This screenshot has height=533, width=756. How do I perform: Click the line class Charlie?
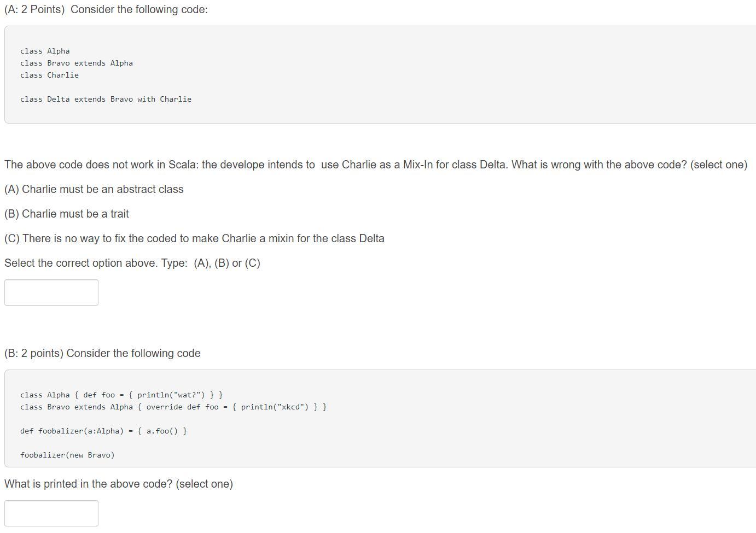pyautogui.click(x=49, y=75)
